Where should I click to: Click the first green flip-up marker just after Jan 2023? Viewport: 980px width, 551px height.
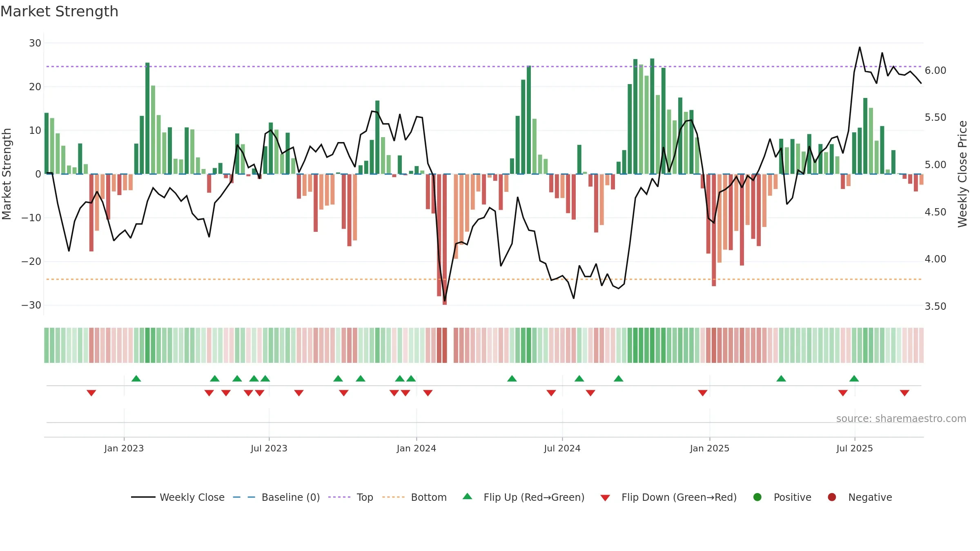136,378
